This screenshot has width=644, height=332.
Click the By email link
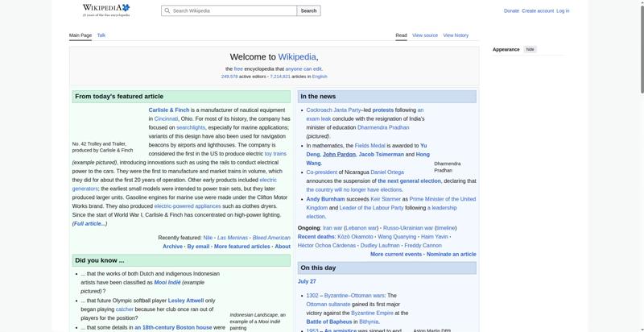coord(198,247)
